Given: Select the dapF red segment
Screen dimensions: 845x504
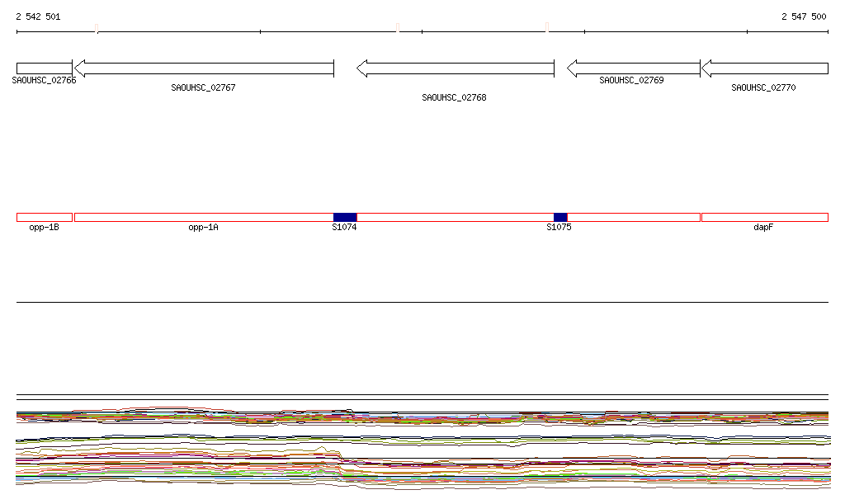Looking at the screenshot, I should [765, 218].
